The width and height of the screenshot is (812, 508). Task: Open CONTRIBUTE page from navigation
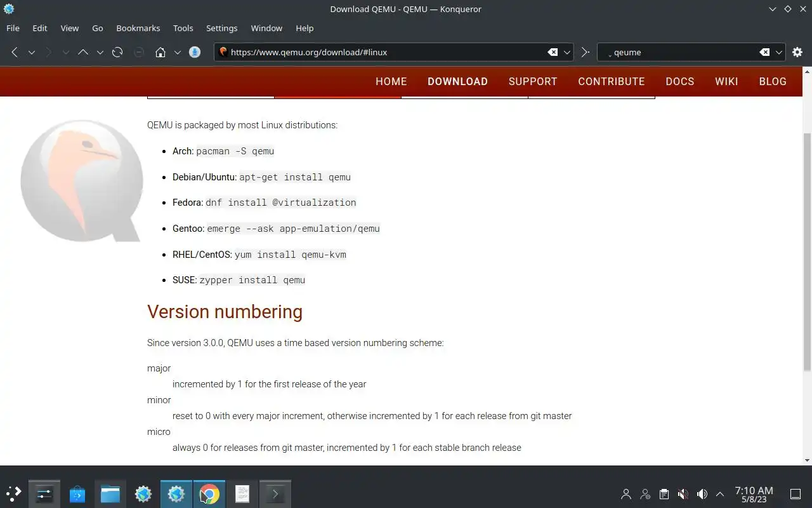[612, 81]
